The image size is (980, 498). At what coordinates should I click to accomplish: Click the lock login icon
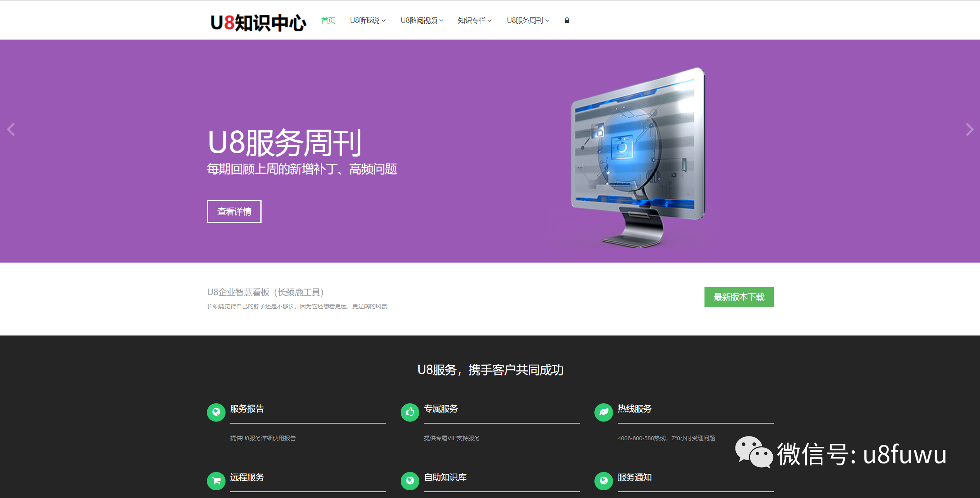point(567,21)
